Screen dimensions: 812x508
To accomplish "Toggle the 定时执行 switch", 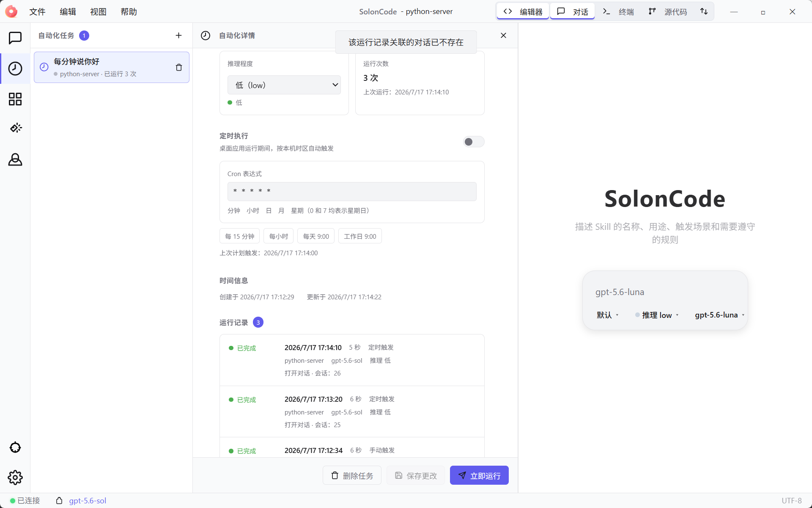I will pyautogui.click(x=473, y=142).
